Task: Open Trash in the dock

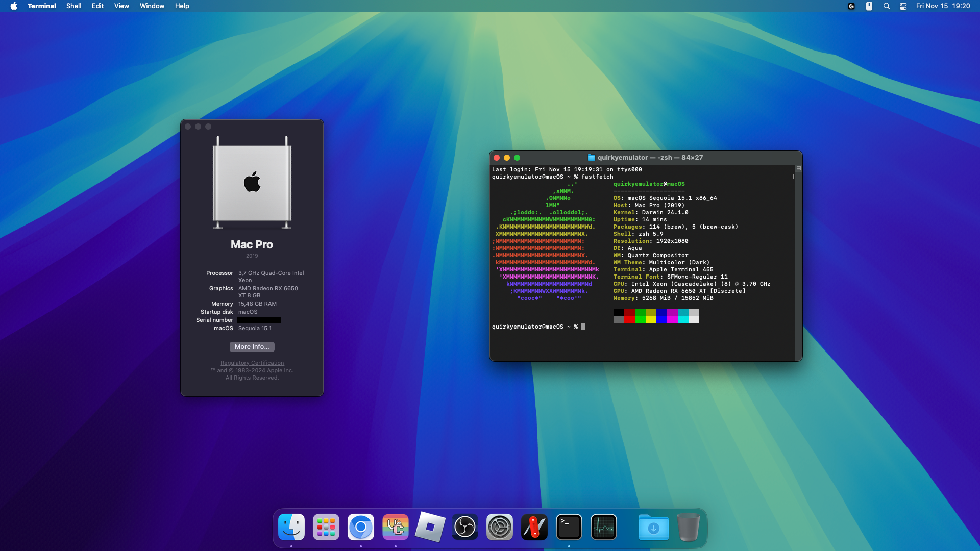Action: pyautogui.click(x=688, y=527)
